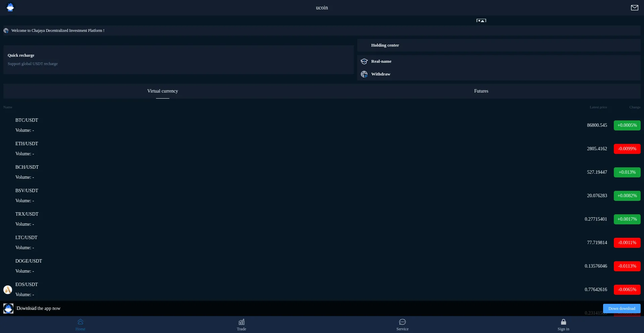Click the ucoin logo in top-left corner

(10, 7)
